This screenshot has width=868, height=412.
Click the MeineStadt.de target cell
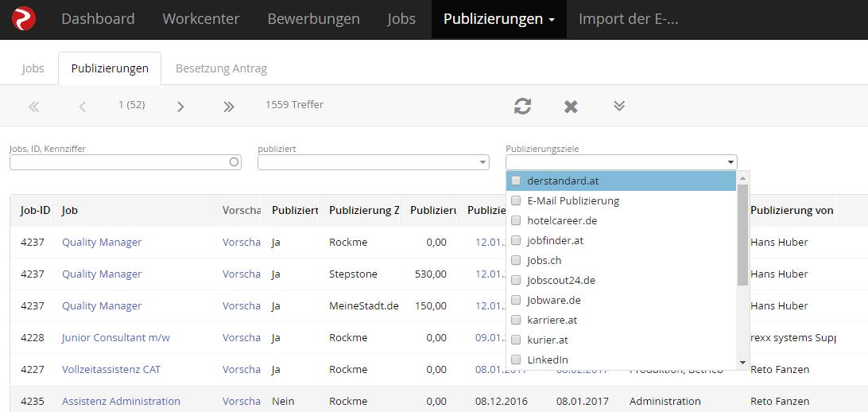click(364, 305)
